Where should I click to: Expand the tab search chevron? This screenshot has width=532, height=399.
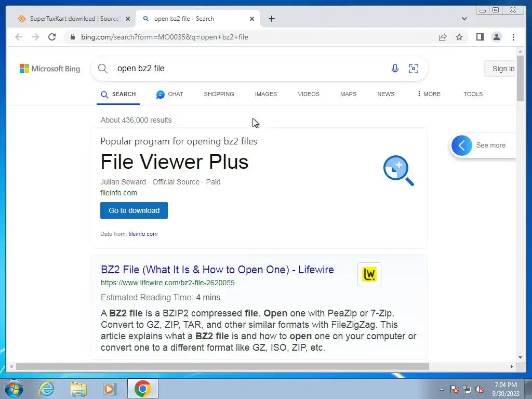point(464,19)
